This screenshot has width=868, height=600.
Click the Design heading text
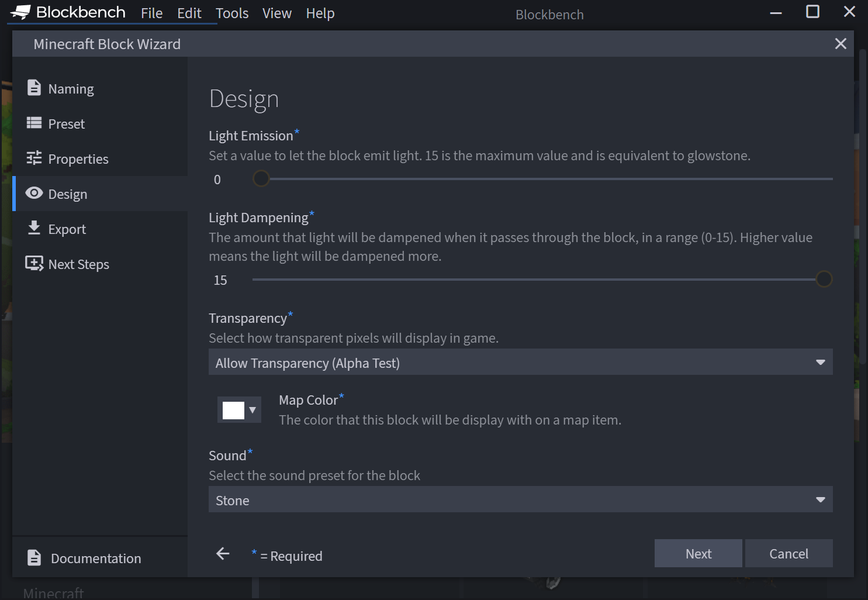[x=244, y=99]
